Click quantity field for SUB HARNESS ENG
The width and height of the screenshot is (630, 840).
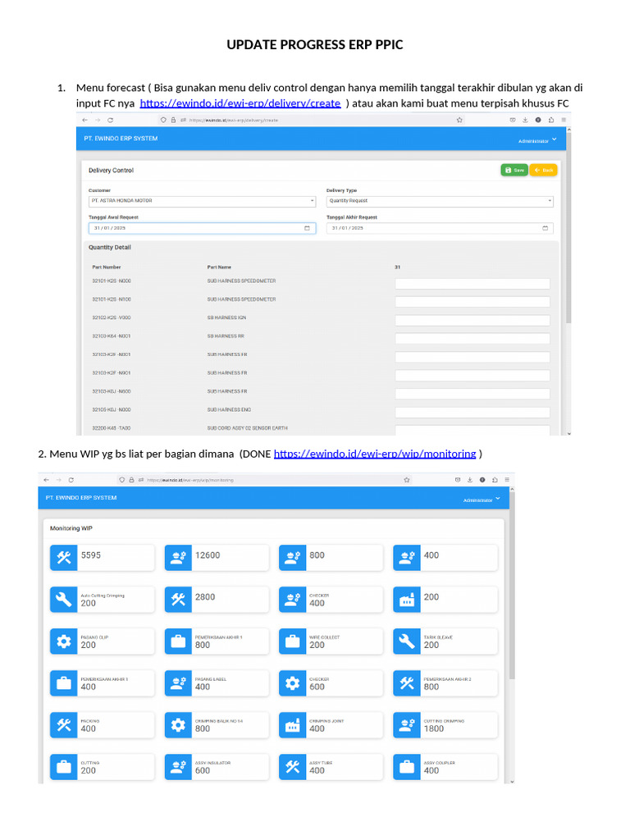[472, 412]
